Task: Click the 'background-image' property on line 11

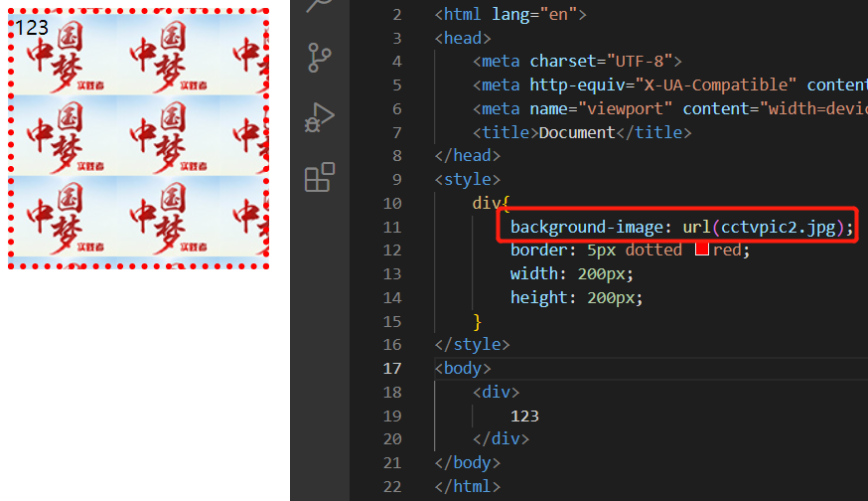Action: click(x=586, y=227)
